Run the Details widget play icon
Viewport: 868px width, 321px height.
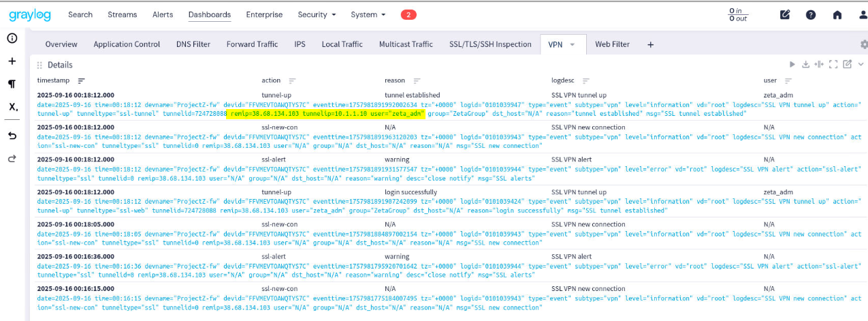pyautogui.click(x=792, y=65)
